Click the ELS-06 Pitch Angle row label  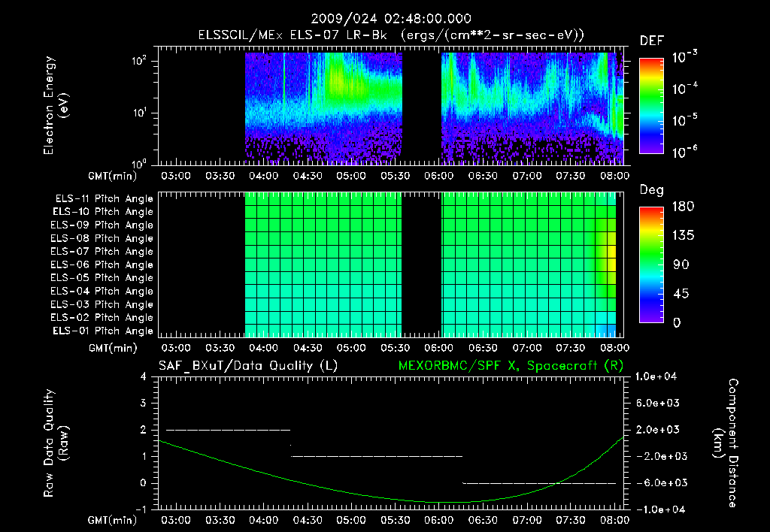102,264
